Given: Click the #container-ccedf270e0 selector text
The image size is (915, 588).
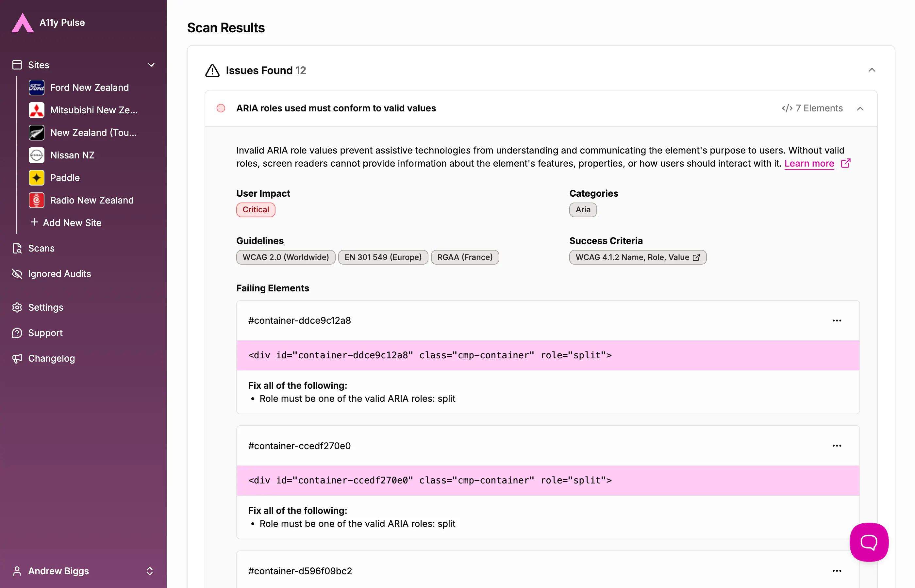Looking at the screenshot, I should point(299,446).
